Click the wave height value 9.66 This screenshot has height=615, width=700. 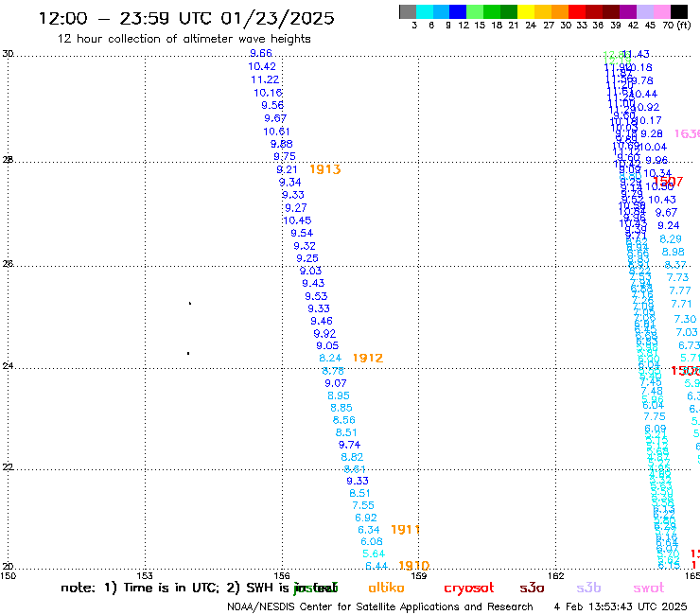click(x=261, y=53)
